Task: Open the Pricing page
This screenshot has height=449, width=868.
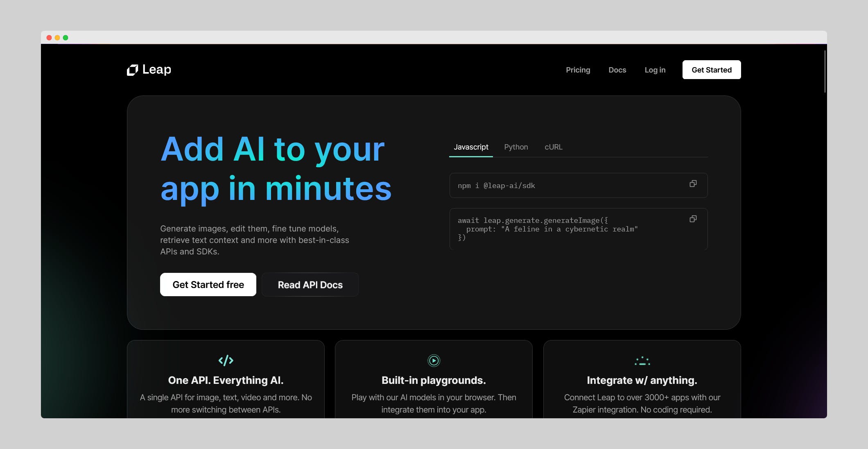Action: pos(578,70)
